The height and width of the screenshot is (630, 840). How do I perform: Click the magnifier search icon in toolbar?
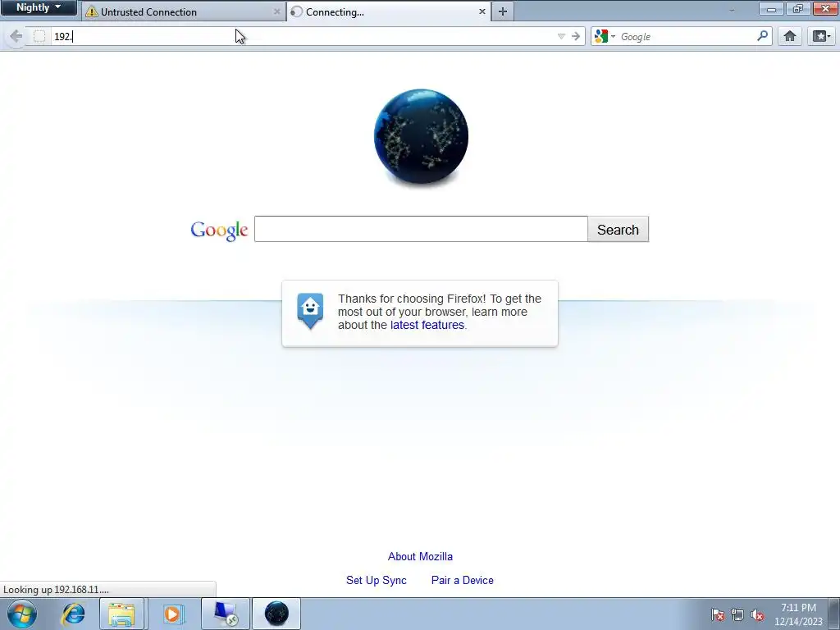762,36
